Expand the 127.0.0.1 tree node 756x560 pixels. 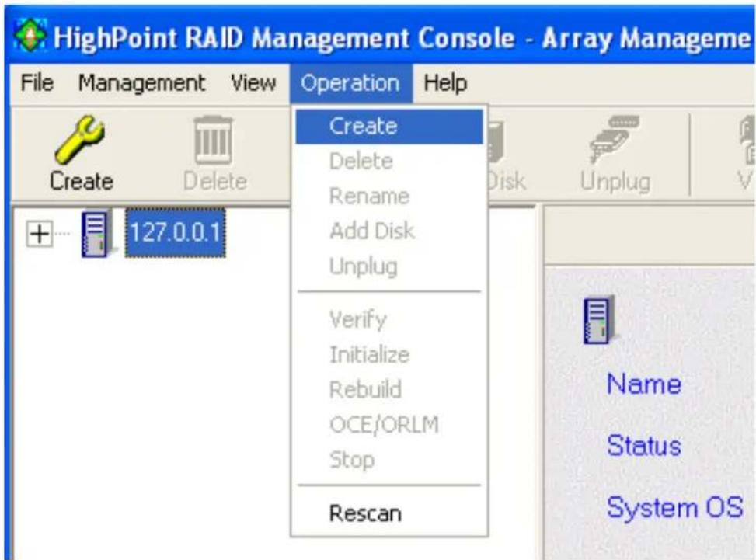39,235
